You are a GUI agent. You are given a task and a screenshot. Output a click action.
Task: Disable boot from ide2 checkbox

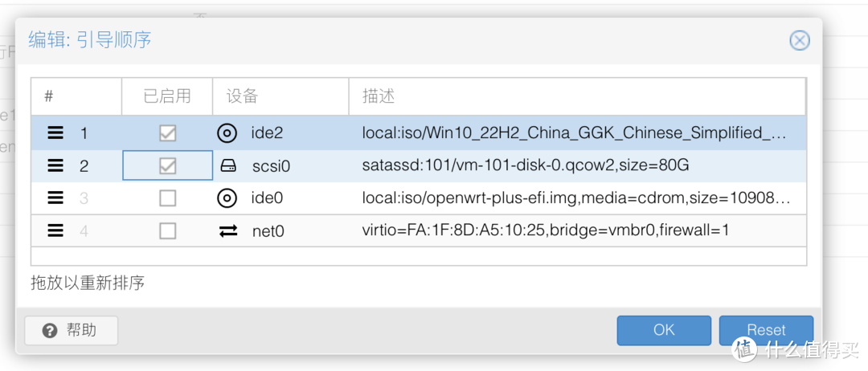click(x=168, y=133)
